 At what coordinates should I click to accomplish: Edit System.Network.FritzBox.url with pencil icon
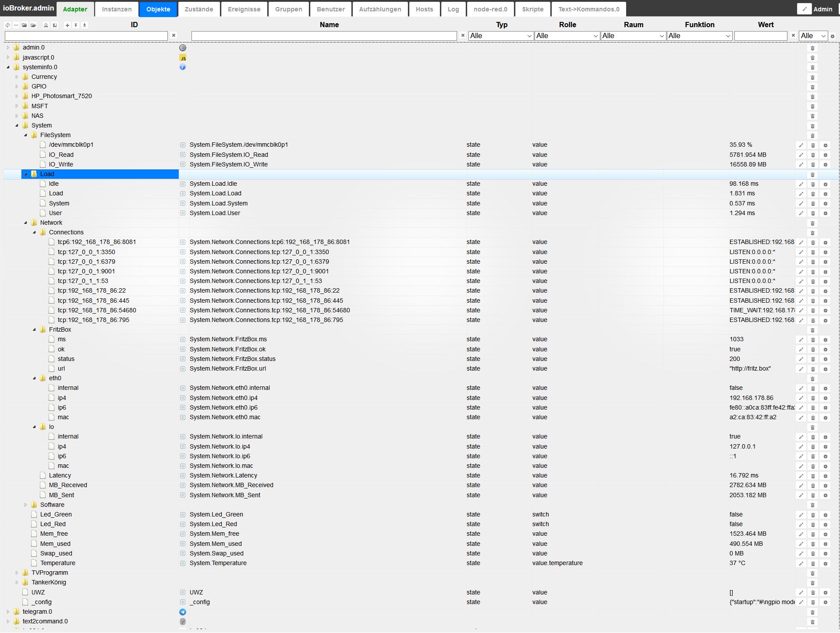point(801,369)
